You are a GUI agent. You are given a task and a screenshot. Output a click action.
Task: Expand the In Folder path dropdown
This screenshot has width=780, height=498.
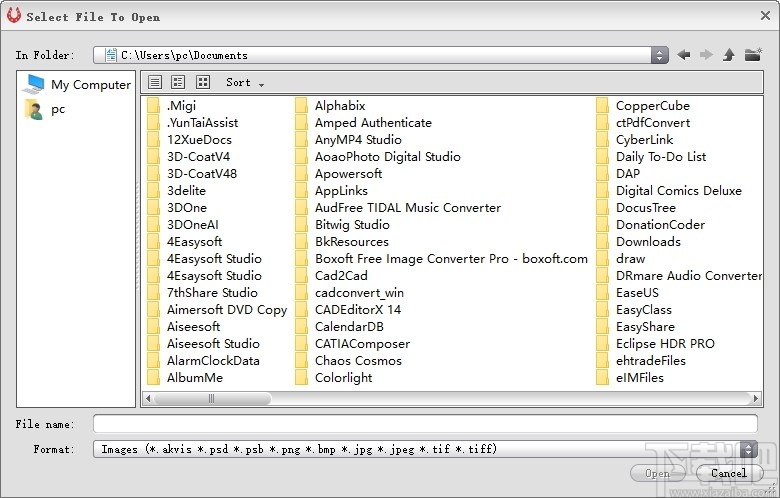[x=660, y=55]
